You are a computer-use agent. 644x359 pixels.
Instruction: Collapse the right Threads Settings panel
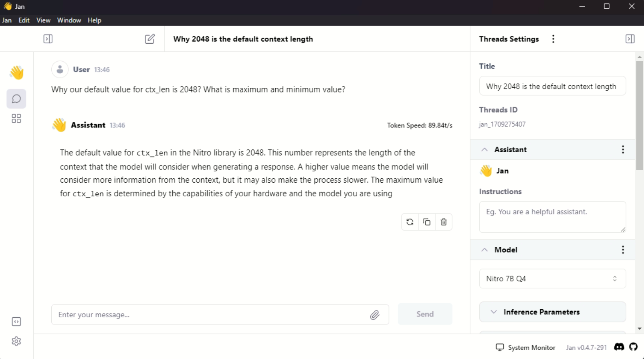pos(630,39)
